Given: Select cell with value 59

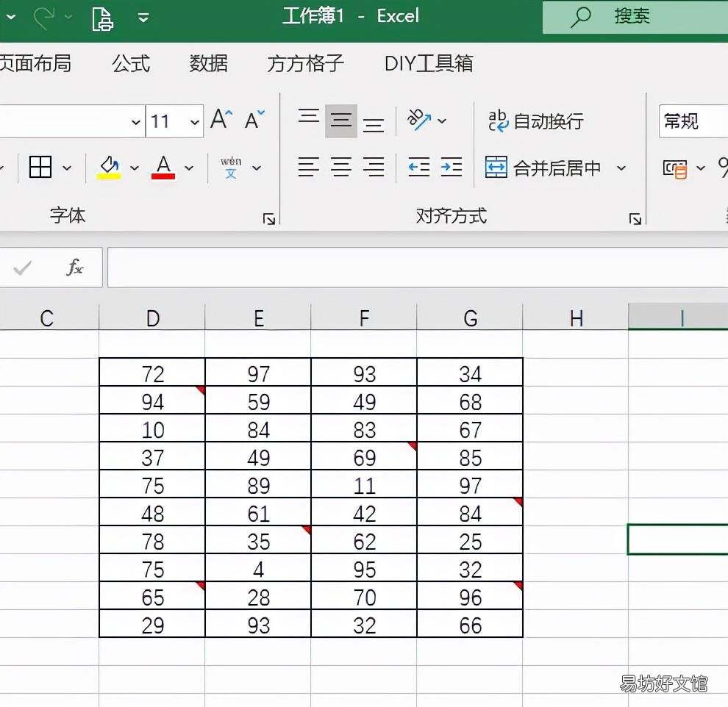Looking at the screenshot, I should pos(258,401).
